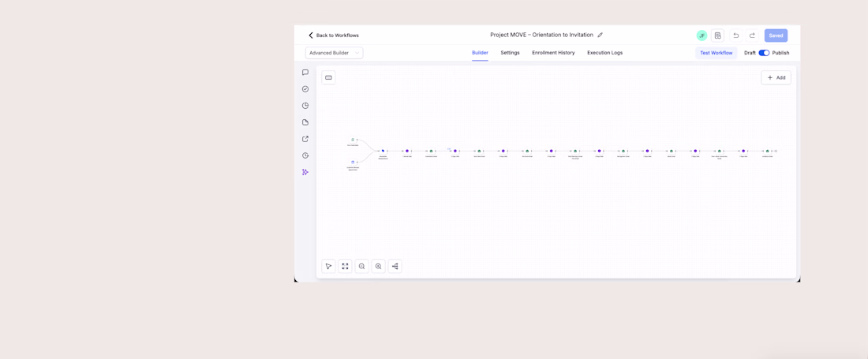Open comments from the sidebar speech bubble
This screenshot has width=868, height=359.
[x=305, y=73]
